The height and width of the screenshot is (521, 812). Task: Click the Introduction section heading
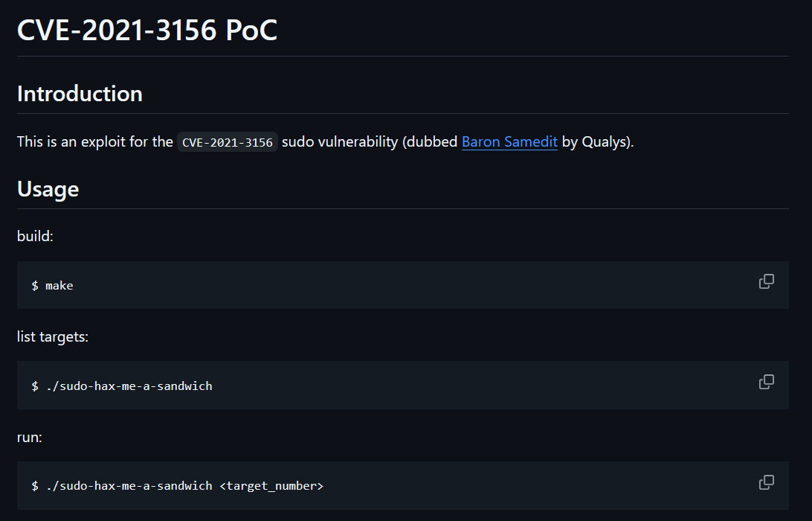[x=80, y=94]
